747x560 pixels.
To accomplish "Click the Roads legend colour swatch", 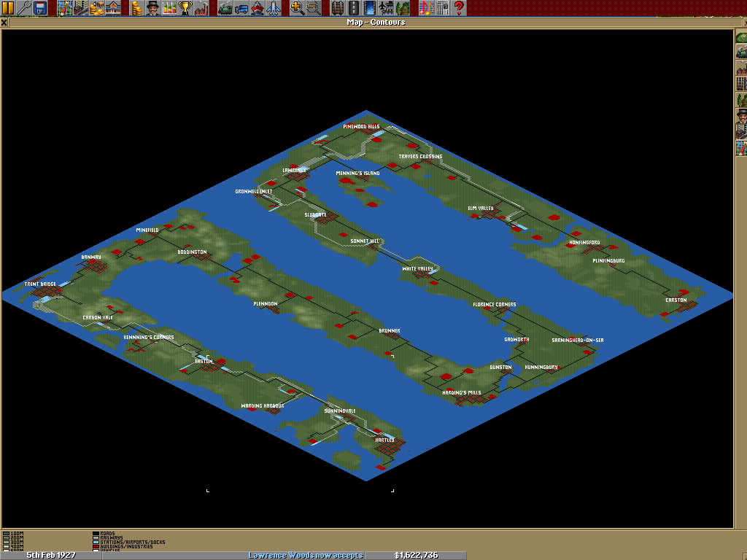I will (x=96, y=534).
